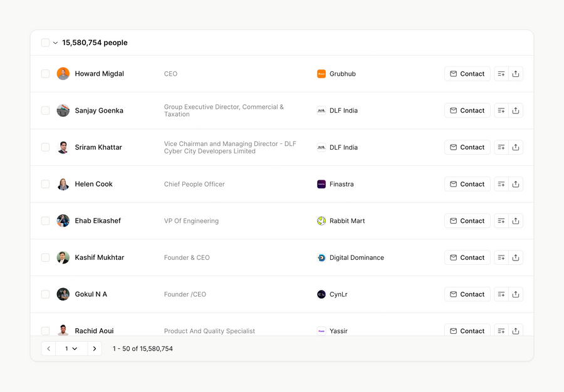The width and height of the screenshot is (564, 392).
Task: Click DLF India next to Sriram Khattar
Action: 344,147
